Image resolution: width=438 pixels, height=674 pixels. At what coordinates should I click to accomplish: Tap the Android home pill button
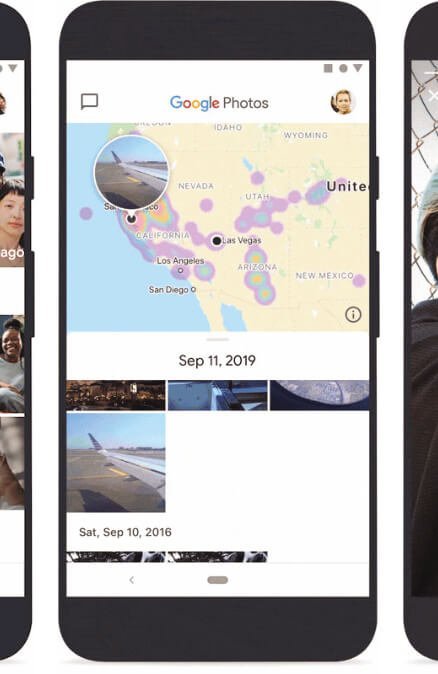(x=217, y=580)
